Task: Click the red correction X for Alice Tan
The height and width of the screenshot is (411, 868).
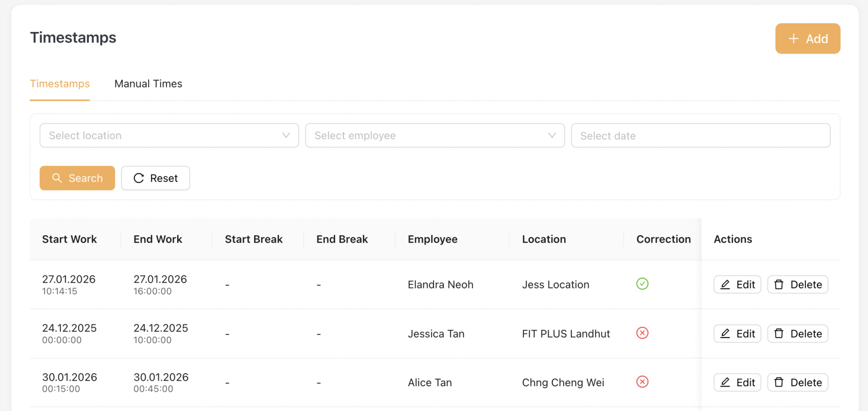Action: click(x=642, y=382)
